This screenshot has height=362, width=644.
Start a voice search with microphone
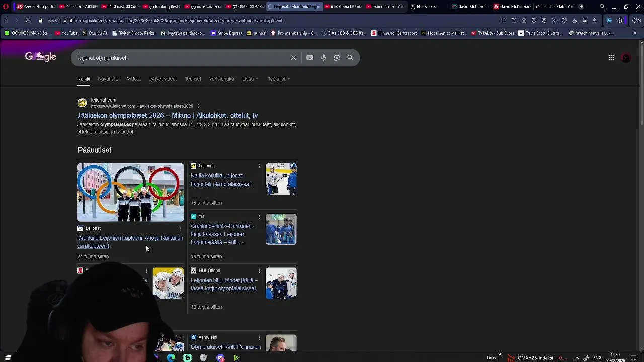click(x=324, y=58)
